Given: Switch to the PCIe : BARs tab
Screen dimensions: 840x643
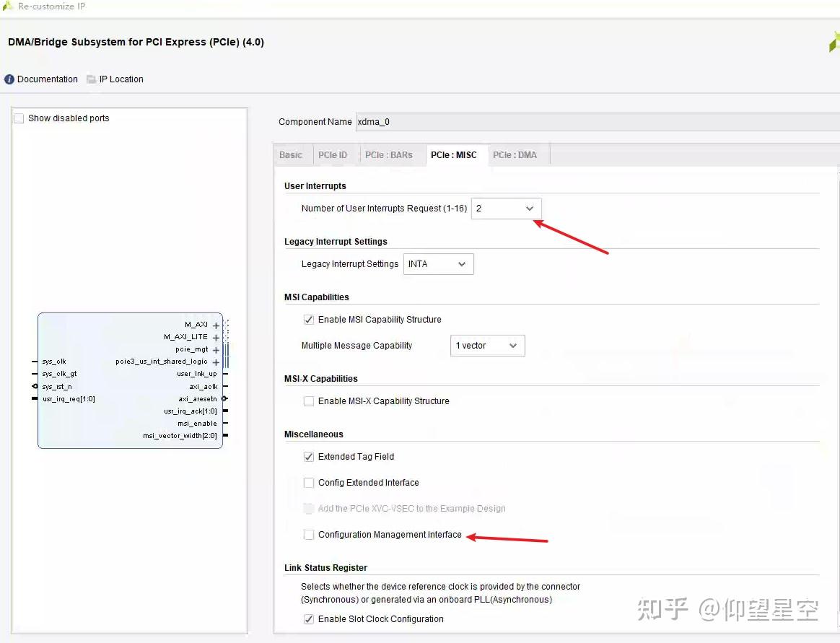Looking at the screenshot, I should [389, 154].
